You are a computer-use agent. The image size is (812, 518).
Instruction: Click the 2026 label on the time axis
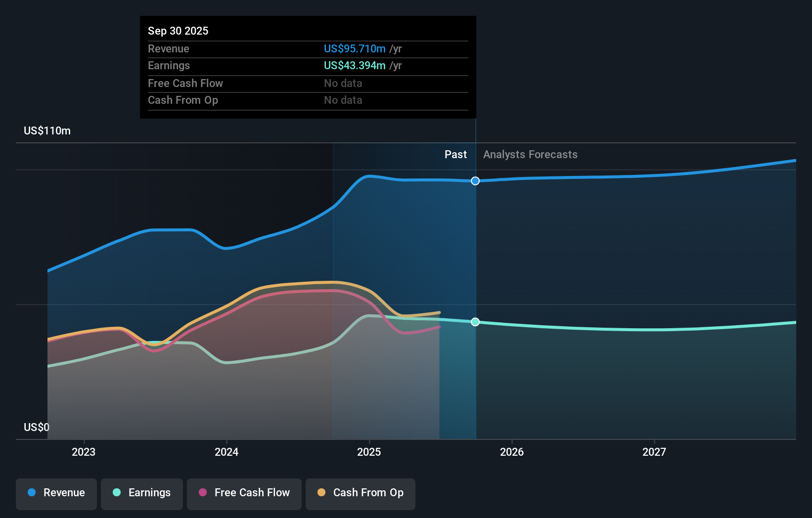tap(512, 452)
